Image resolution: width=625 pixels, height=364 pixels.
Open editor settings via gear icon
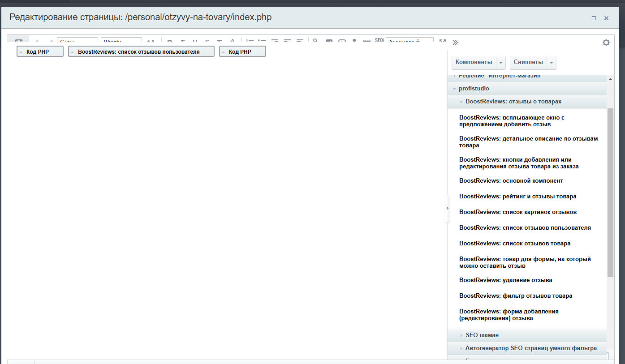pos(606,43)
